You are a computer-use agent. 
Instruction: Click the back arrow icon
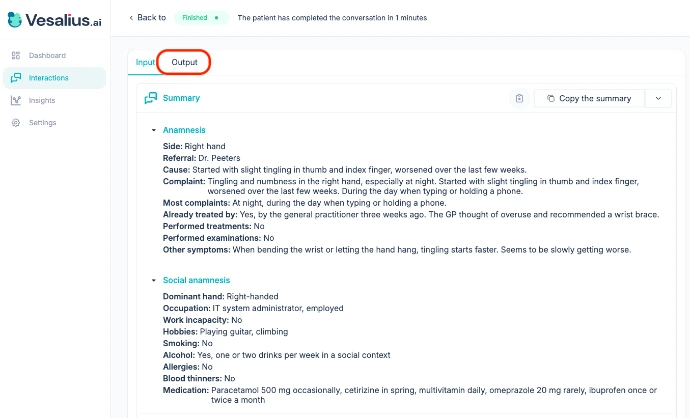pos(131,18)
